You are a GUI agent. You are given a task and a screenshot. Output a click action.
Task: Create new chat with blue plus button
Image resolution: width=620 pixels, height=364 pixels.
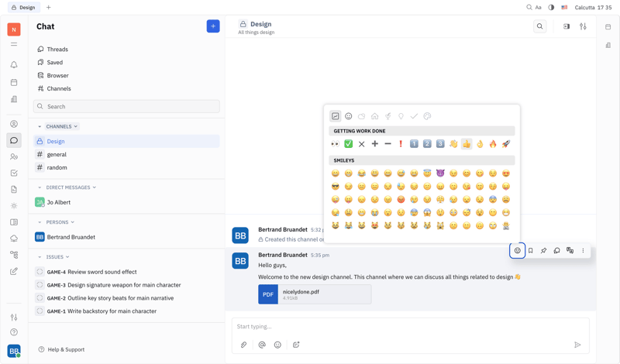[x=213, y=26]
